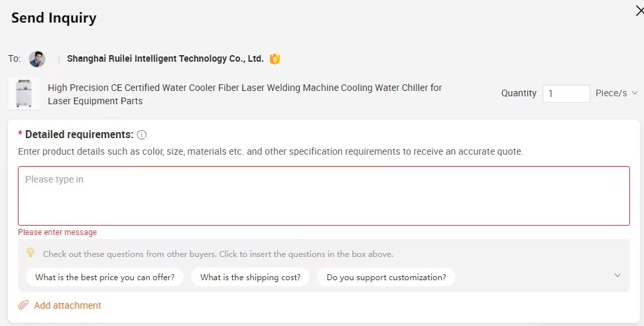The image size is (644, 326).
Task: Click the gold supplier badge icon
Action: pyautogui.click(x=275, y=59)
